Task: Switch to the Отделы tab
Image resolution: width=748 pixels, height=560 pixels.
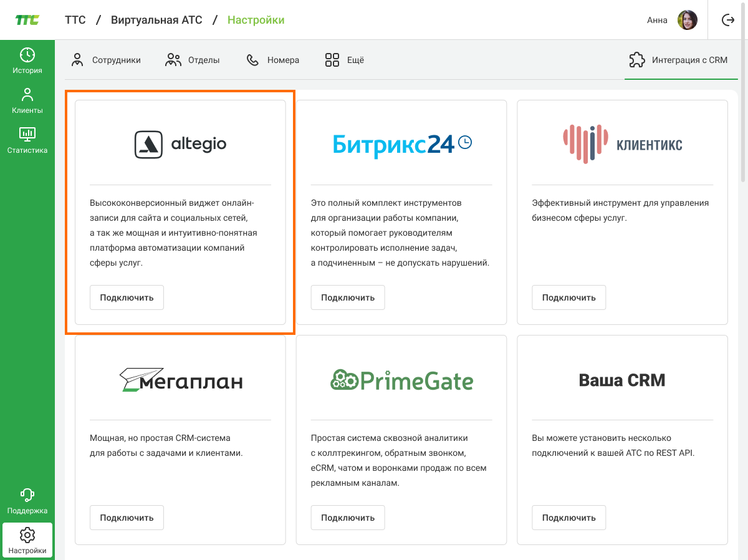Action: pyautogui.click(x=193, y=60)
